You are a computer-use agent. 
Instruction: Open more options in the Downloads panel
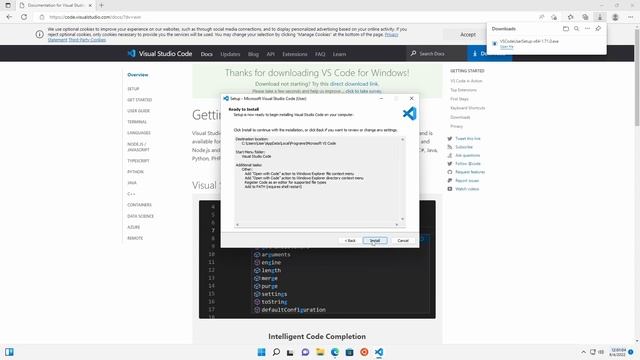tap(587, 29)
